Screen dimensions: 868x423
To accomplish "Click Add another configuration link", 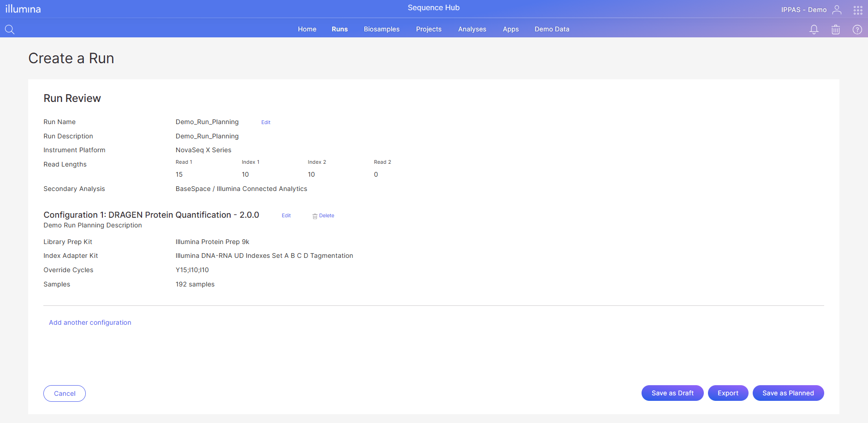I will (x=90, y=322).
